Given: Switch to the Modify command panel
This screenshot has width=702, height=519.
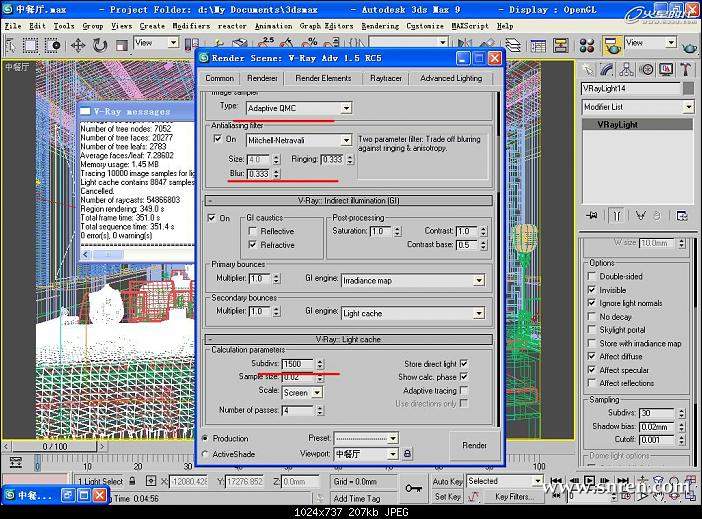Looking at the screenshot, I should click(x=607, y=69).
